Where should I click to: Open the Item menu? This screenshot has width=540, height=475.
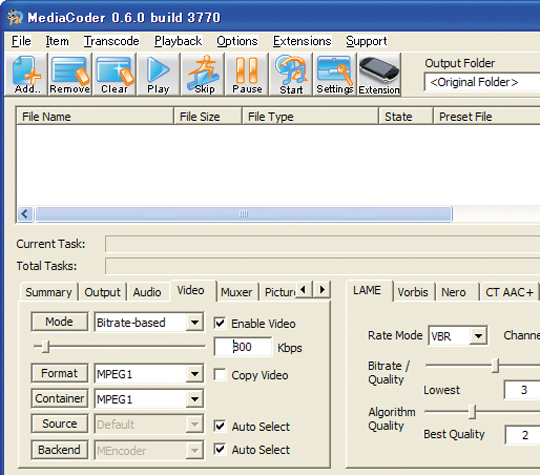coord(57,41)
